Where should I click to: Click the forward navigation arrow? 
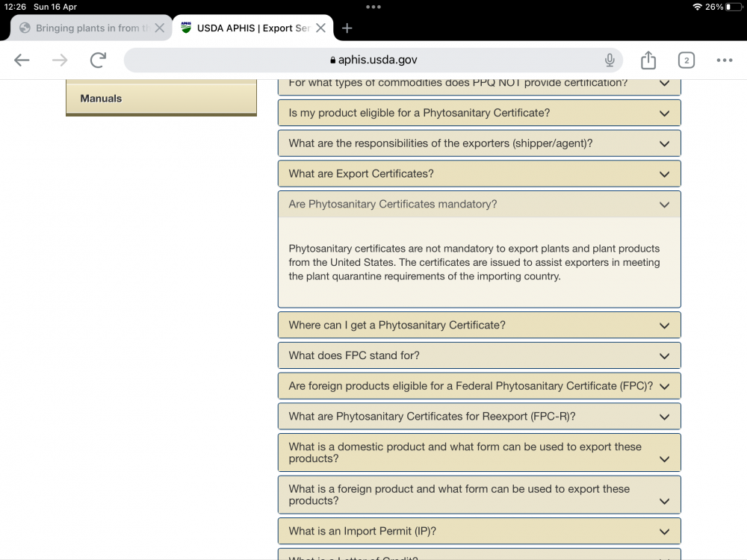(60, 60)
